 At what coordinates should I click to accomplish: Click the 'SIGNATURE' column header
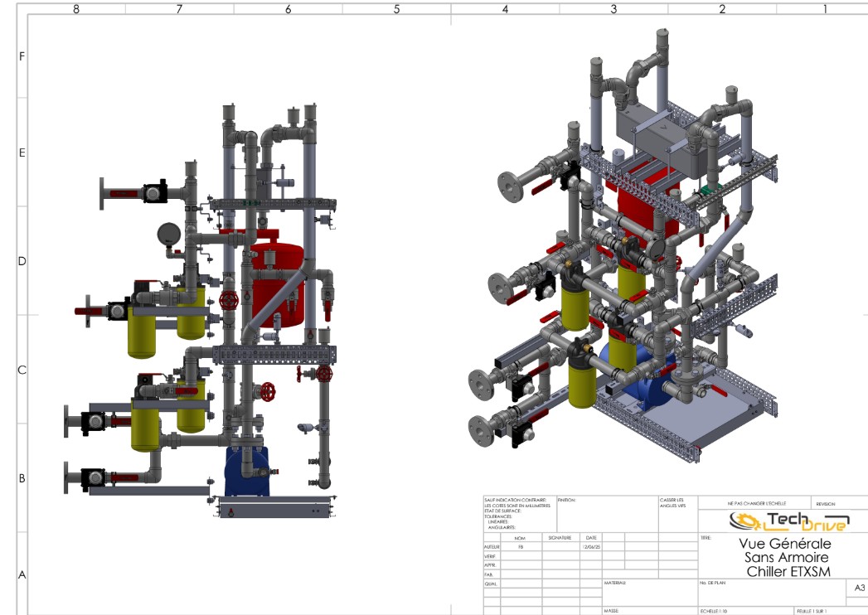(560, 537)
